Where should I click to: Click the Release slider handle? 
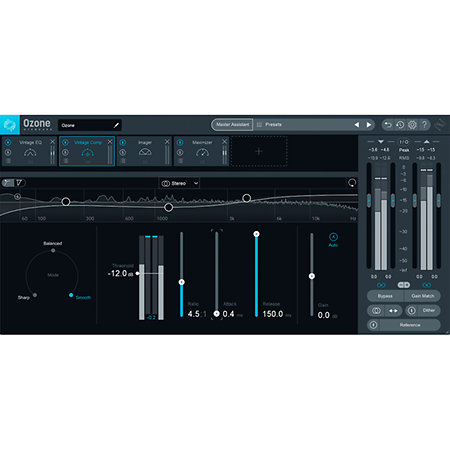(256, 234)
